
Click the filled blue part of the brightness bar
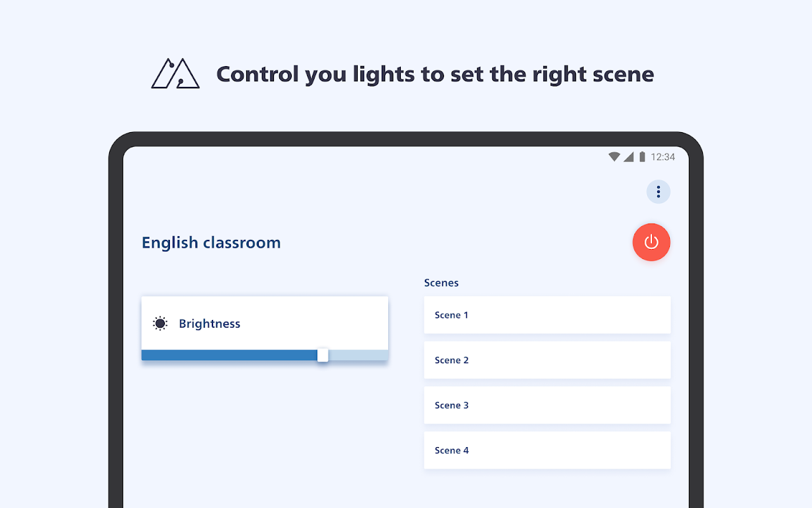[230, 355]
